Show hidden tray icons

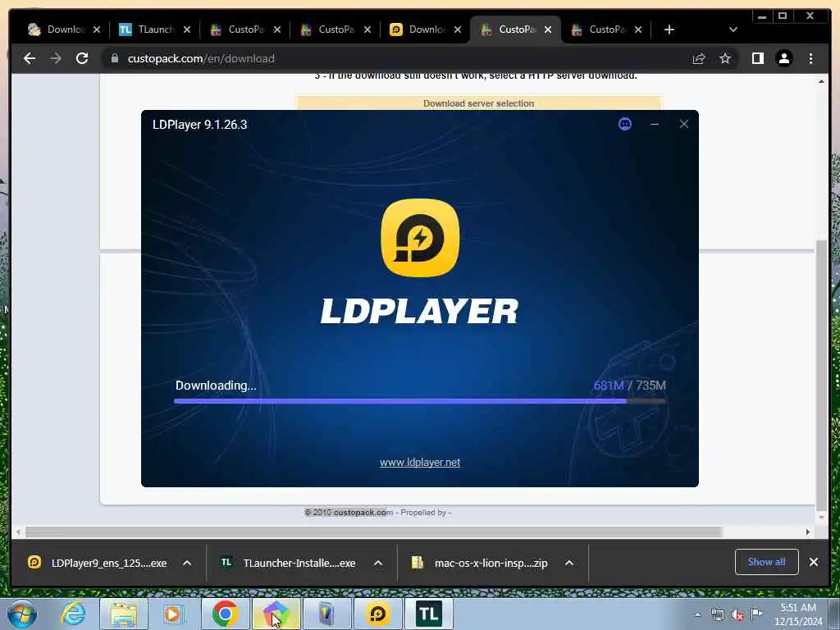tap(697, 614)
